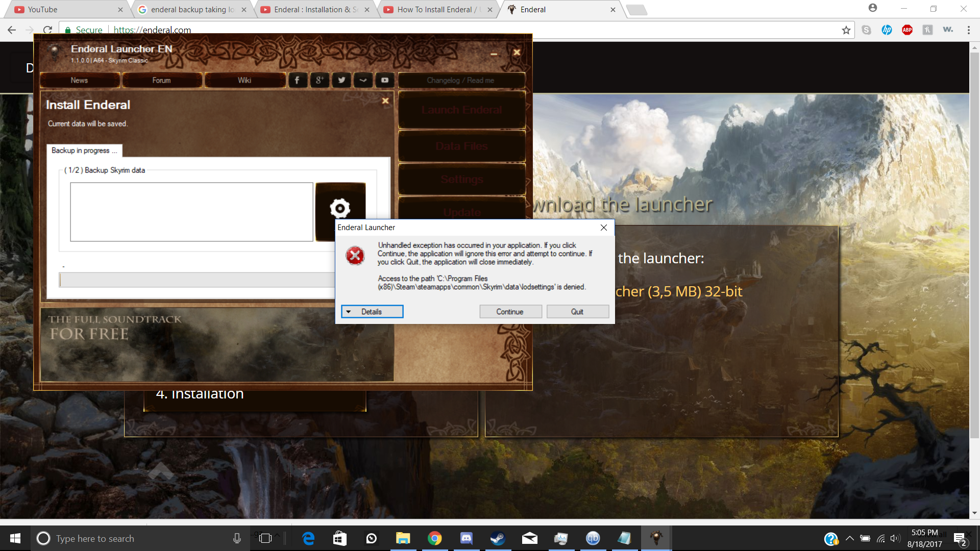Image resolution: width=980 pixels, height=551 pixels.
Task: Open Enderal's Twitter feed
Action: (x=341, y=80)
